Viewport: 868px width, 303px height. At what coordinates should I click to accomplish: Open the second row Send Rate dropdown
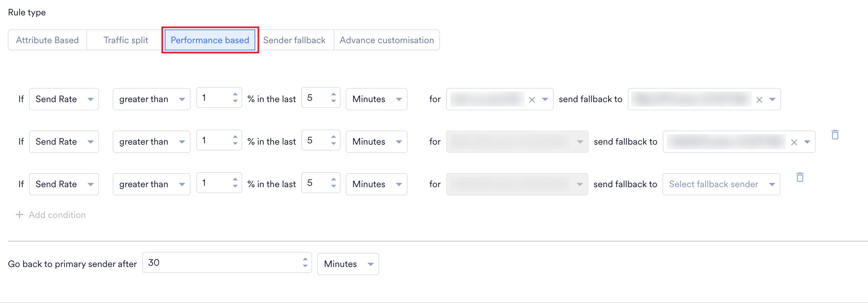coord(64,142)
